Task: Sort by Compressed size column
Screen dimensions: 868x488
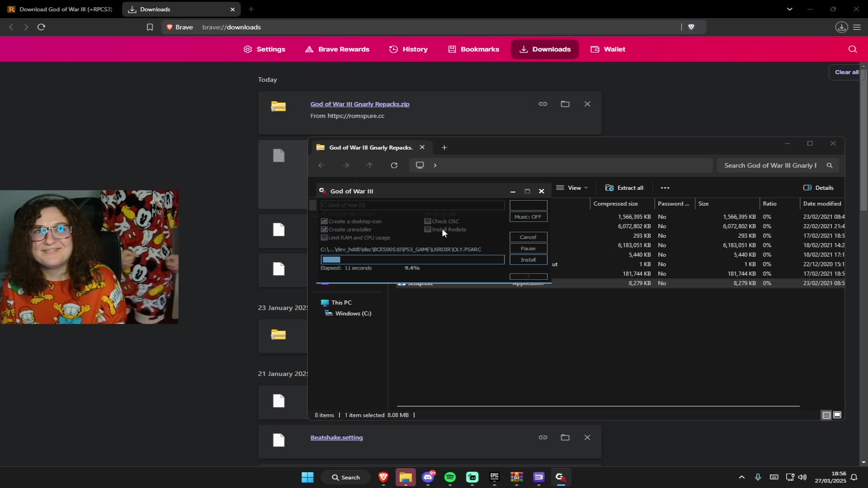Action: coord(622,204)
